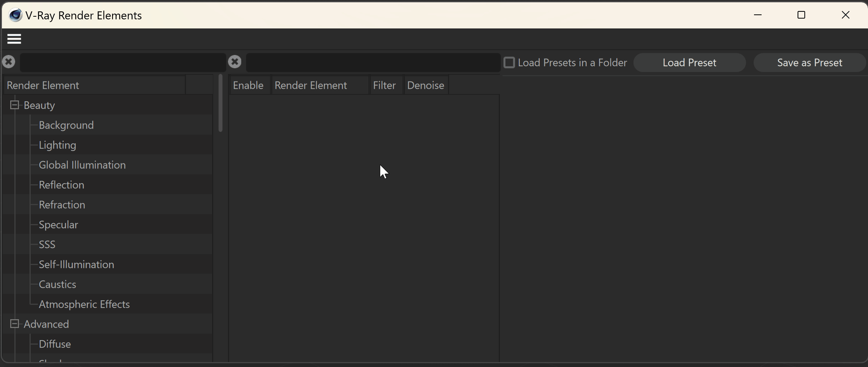Clear the right search field with X icon
The image size is (868, 367).
click(235, 61)
